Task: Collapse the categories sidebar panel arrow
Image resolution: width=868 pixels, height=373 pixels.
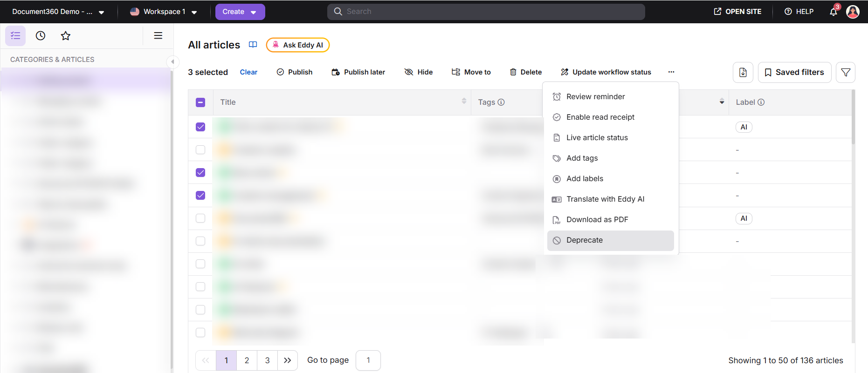Action: click(172, 61)
